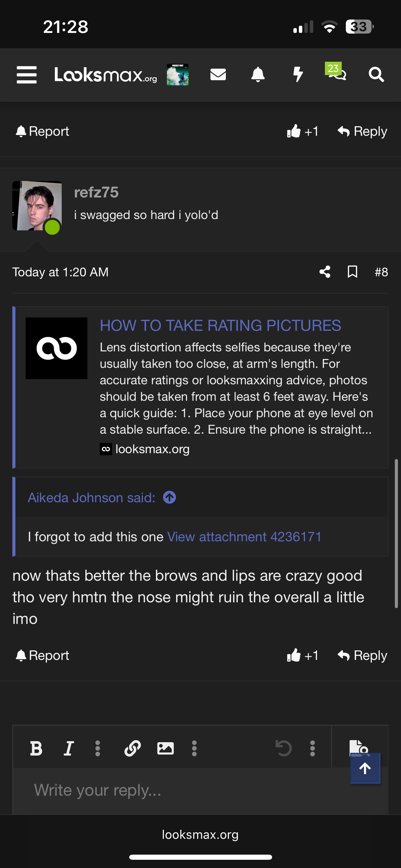Click the page scrollbar on the right edge
This screenshot has height=868, width=401.
[x=396, y=533]
